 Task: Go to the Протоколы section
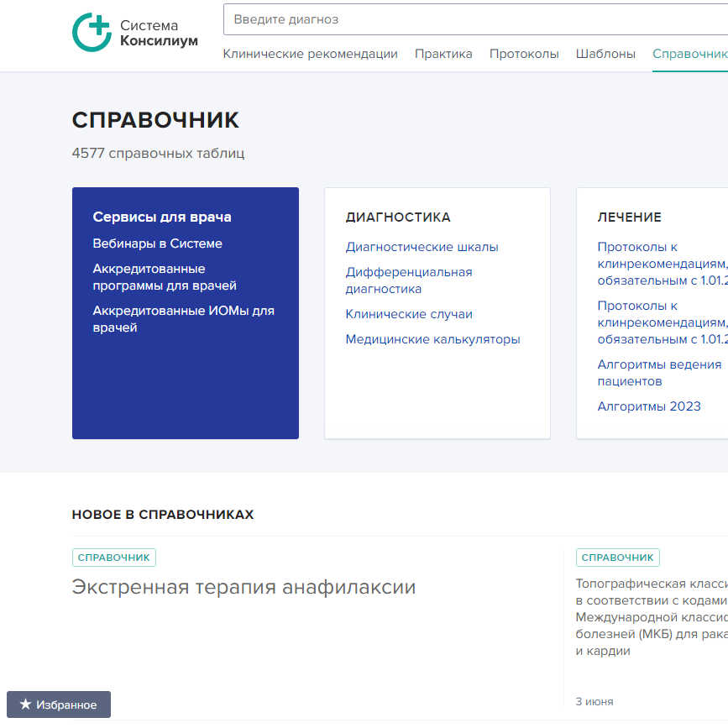pyautogui.click(x=524, y=54)
